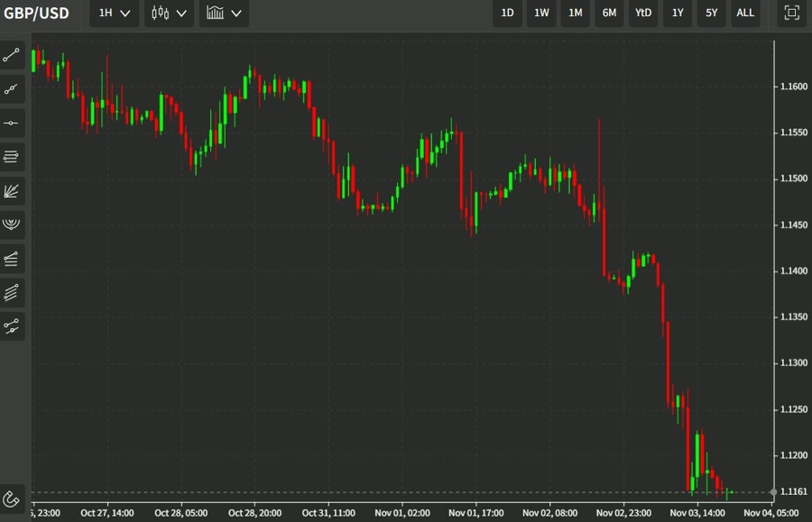Click the current price marker dot
Image resolution: width=812 pixels, height=522 pixels.
click(x=774, y=492)
